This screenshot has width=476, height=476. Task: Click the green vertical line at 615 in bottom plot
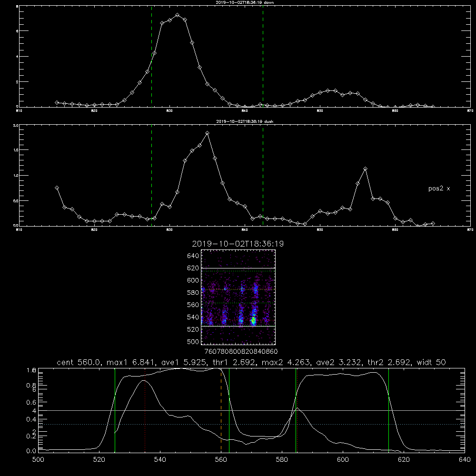coord(388,410)
